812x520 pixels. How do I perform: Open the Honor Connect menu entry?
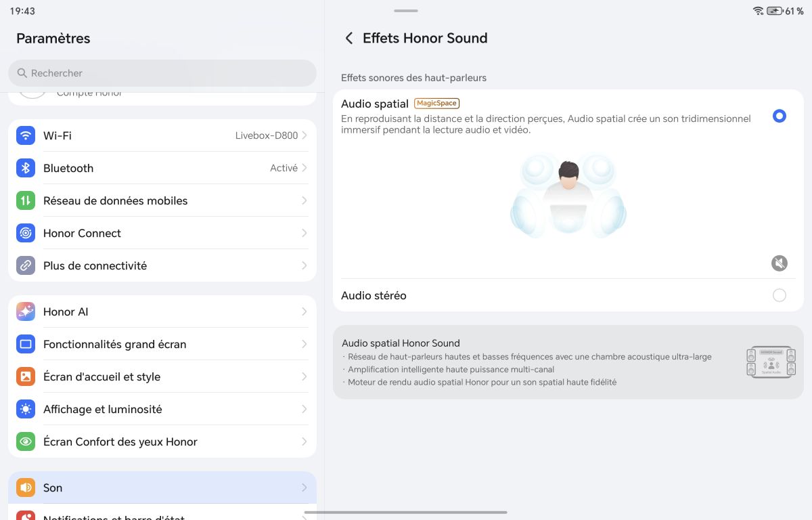tap(162, 233)
